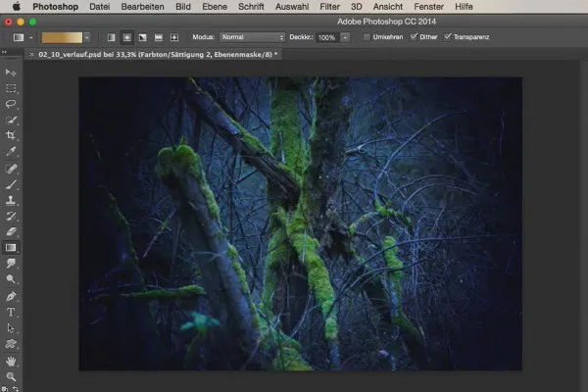Select the Smudge tool
The image size is (588, 392).
coord(11,264)
